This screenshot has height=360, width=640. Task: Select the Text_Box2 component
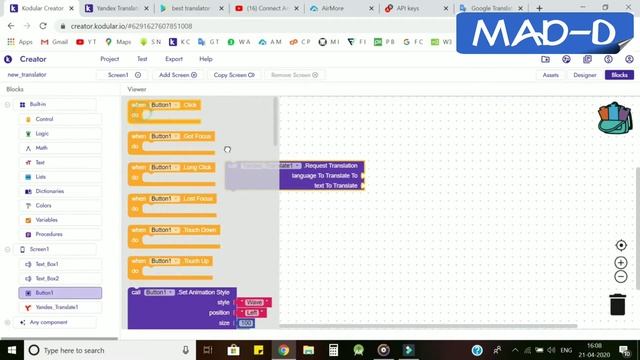(60, 278)
